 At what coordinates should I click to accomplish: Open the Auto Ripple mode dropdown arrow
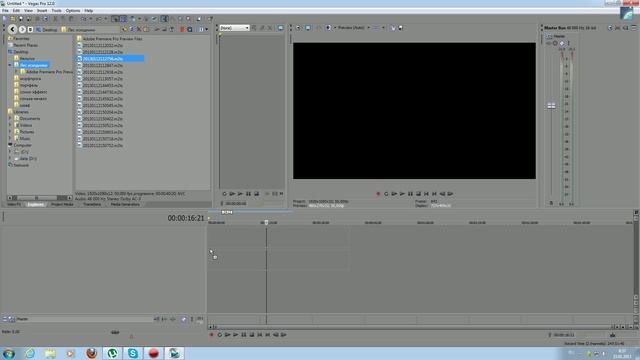[139, 19]
